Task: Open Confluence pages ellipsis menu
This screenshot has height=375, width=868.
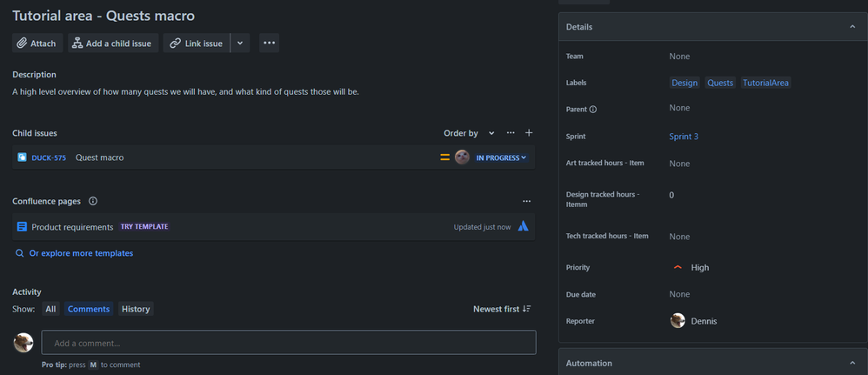Action: 526,201
